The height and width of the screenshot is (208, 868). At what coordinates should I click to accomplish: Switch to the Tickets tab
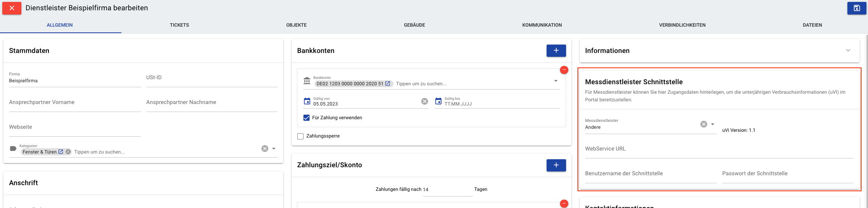(179, 25)
